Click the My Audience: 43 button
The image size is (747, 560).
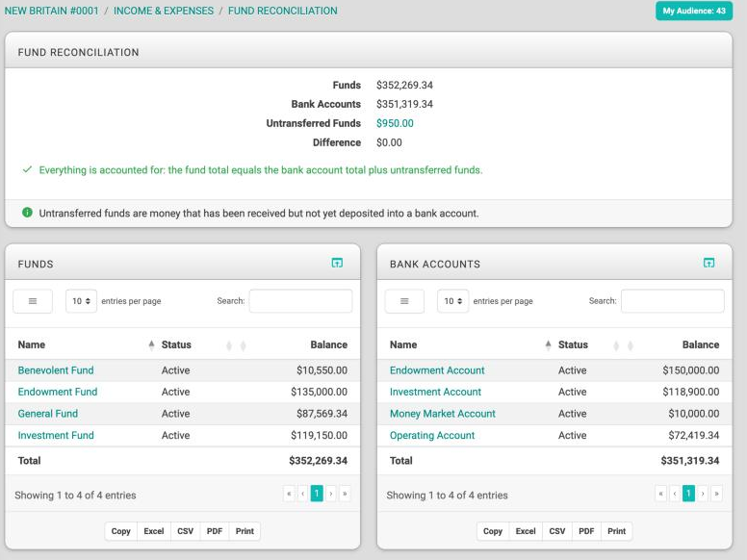[x=694, y=11]
